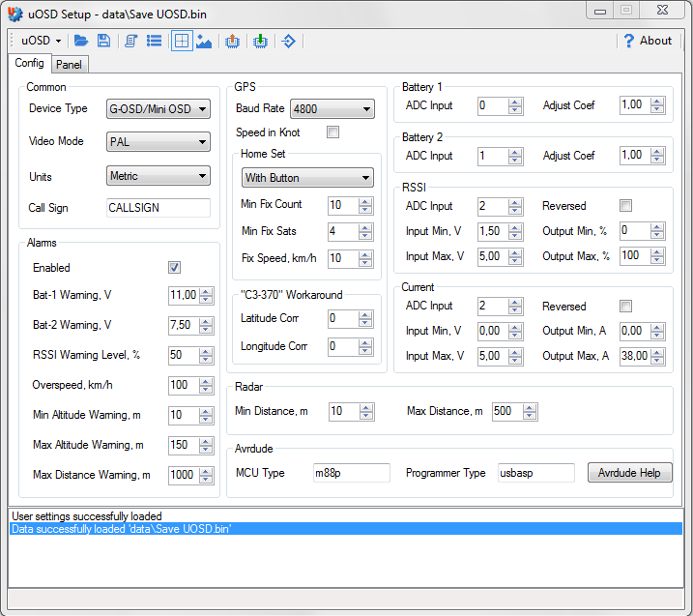This screenshot has width=693, height=616.
Task: Expand the Device Type dropdown
Action: tap(159, 109)
